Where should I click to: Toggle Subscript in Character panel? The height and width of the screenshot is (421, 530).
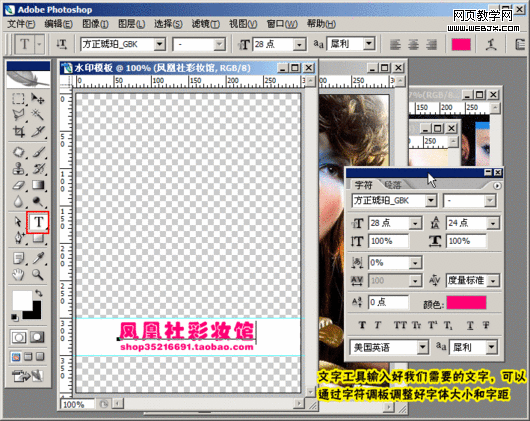point(448,325)
